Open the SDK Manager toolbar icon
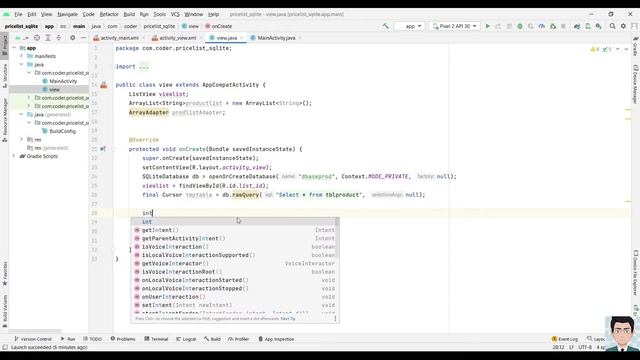Image resolution: width=640 pixels, height=360 pixels. click(x=598, y=26)
